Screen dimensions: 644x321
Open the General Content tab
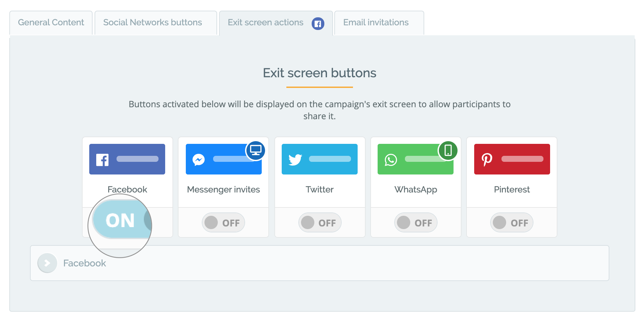pos(51,23)
